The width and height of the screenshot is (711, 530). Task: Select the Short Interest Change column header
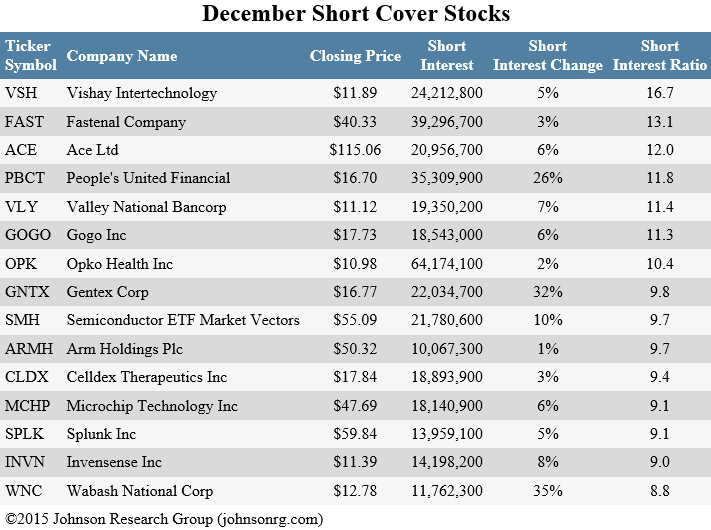(548, 56)
